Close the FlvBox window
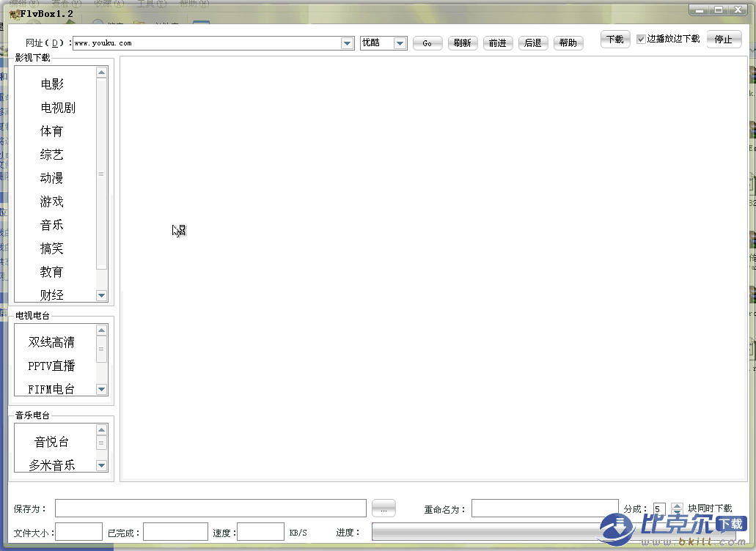756x551 pixels. point(738,10)
